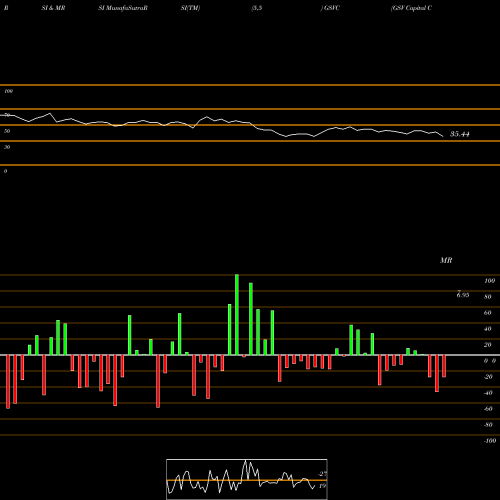This screenshot has height=500, width=500.
Task: Click the RSI value 35.44 label
Action: pos(460,134)
